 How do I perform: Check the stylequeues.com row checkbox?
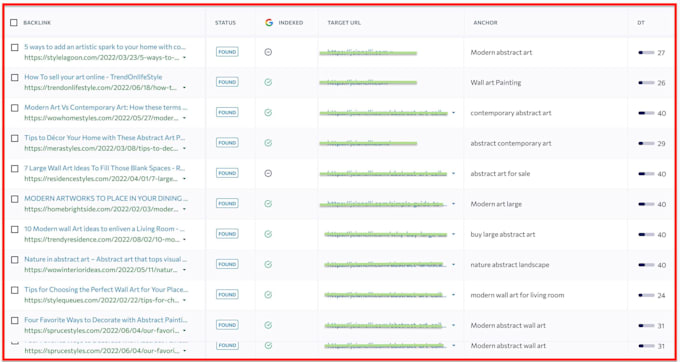[15, 290]
